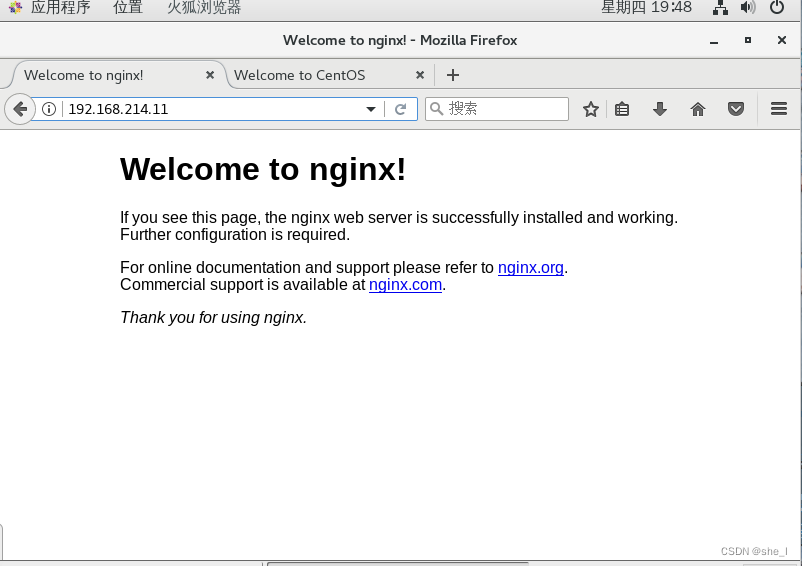The width and height of the screenshot is (802, 566).
Task: Show bookmarks list icon
Action: coord(622,109)
